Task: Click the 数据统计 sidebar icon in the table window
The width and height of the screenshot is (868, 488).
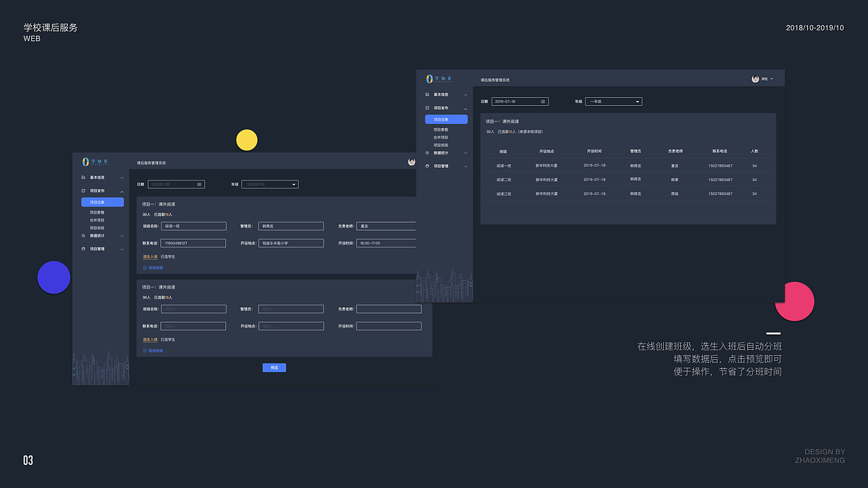Action: [427, 152]
